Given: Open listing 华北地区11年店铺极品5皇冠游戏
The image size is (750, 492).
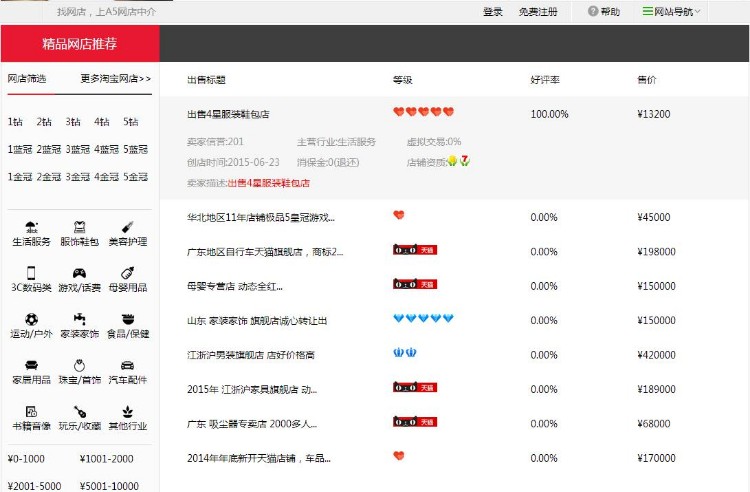Looking at the screenshot, I should tap(261, 217).
